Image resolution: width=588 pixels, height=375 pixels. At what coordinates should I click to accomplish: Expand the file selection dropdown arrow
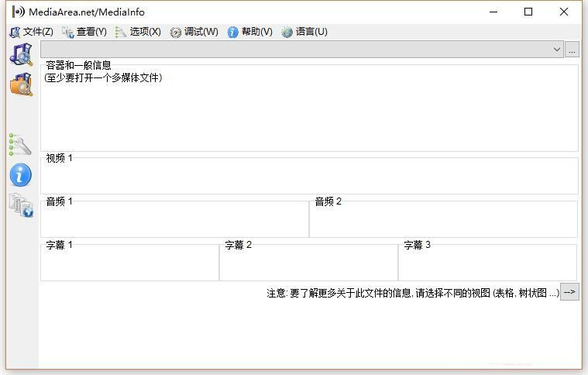click(556, 50)
